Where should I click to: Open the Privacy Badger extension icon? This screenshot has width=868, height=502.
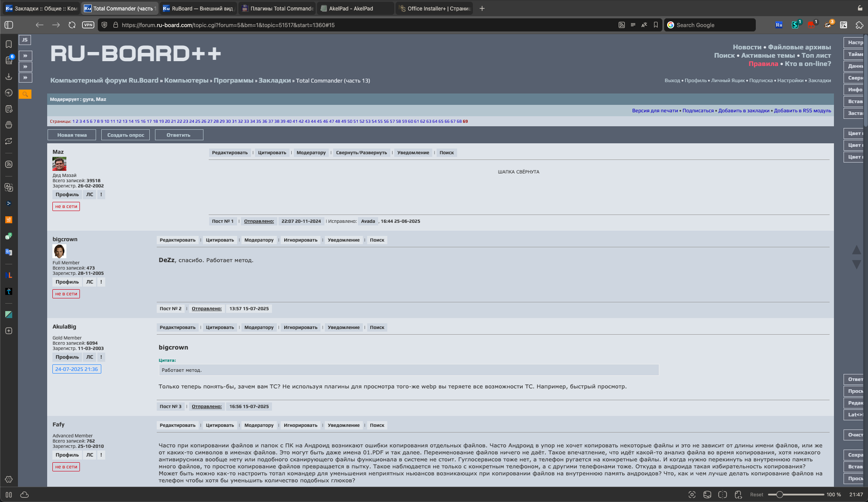coord(828,25)
